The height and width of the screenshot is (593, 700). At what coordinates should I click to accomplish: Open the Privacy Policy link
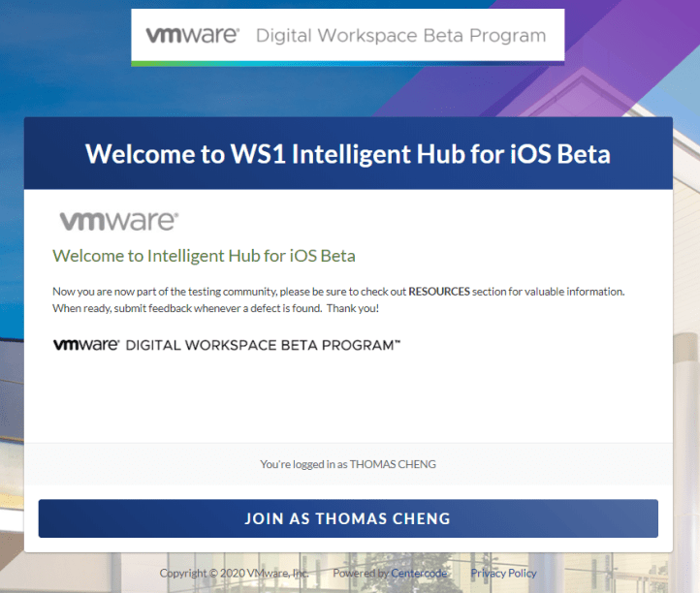point(503,573)
